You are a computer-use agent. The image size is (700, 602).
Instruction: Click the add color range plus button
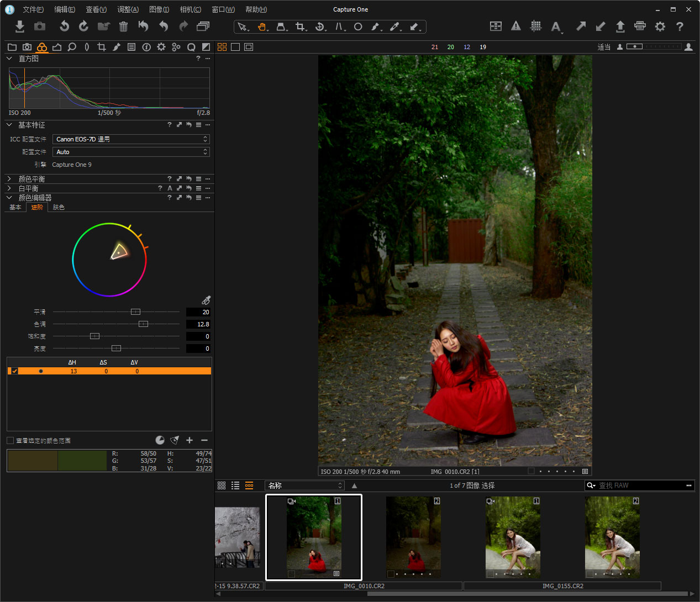(x=190, y=440)
